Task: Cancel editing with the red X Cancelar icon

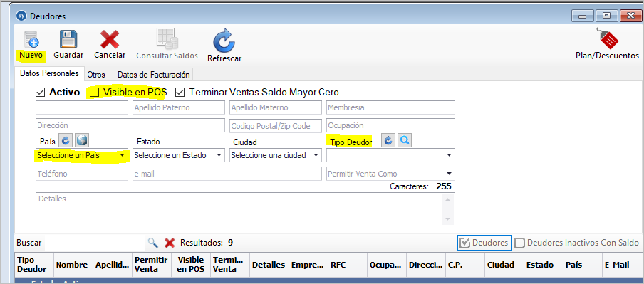Action: (110, 40)
